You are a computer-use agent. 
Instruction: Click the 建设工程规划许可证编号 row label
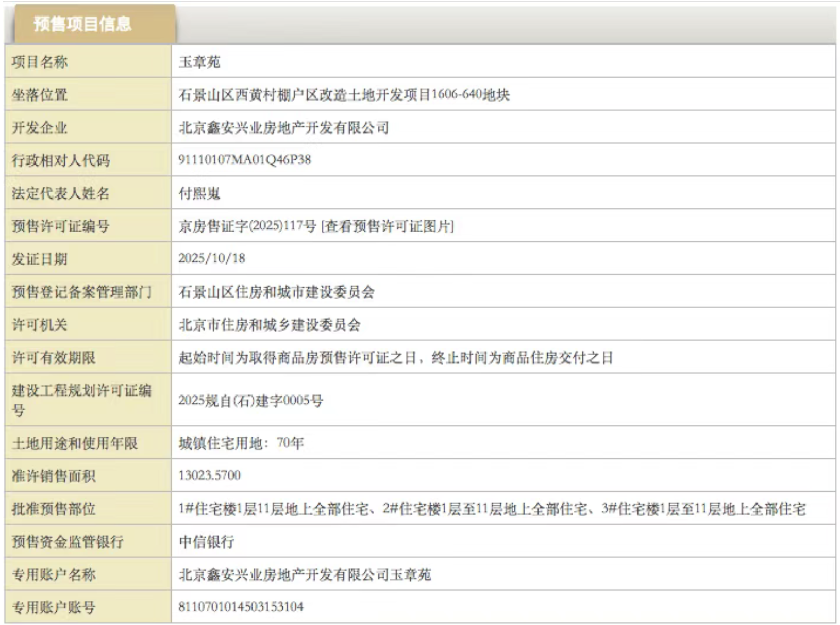(81, 400)
